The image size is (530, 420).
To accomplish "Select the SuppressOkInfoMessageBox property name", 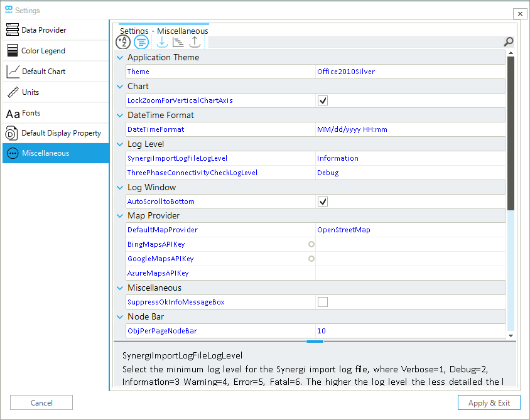I will (x=176, y=302).
